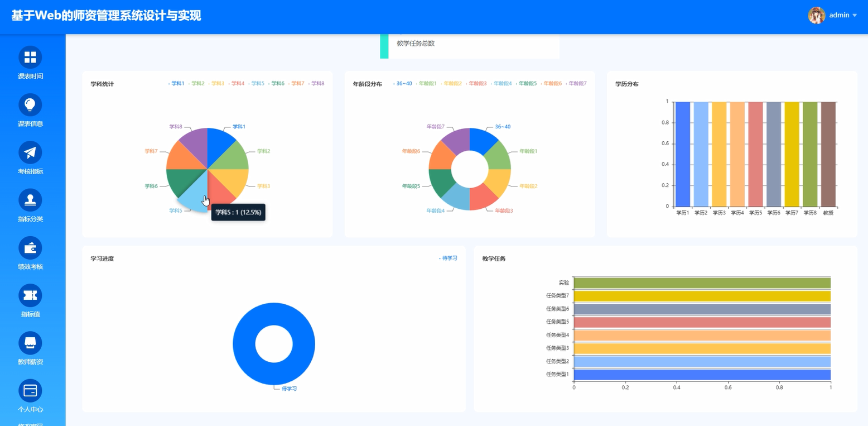Open the 个人中心 card icon

click(30, 391)
